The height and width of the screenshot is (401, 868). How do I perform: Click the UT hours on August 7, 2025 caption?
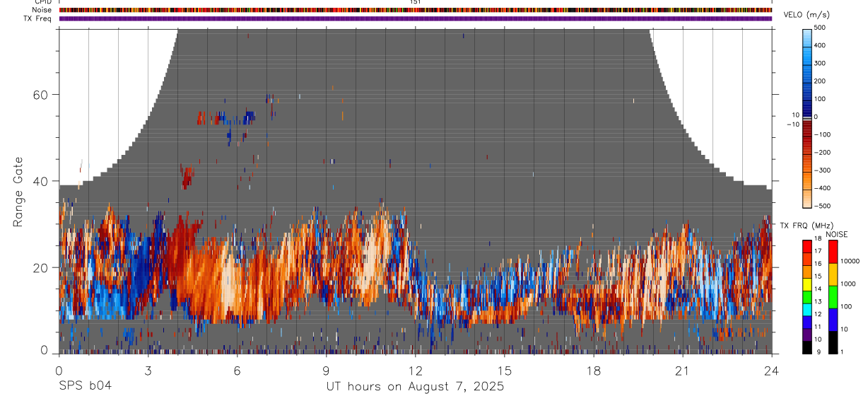click(415, 387)
